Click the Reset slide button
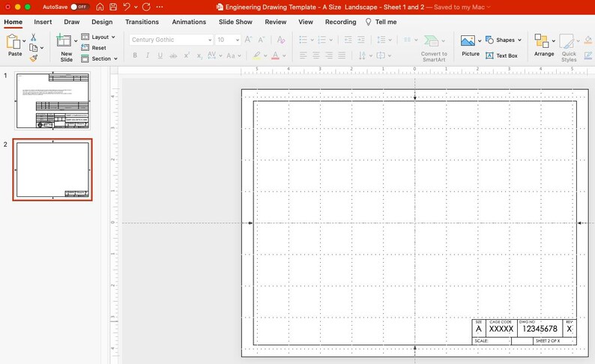This screenshot has width=595, height=364. (x=94, y=48)
